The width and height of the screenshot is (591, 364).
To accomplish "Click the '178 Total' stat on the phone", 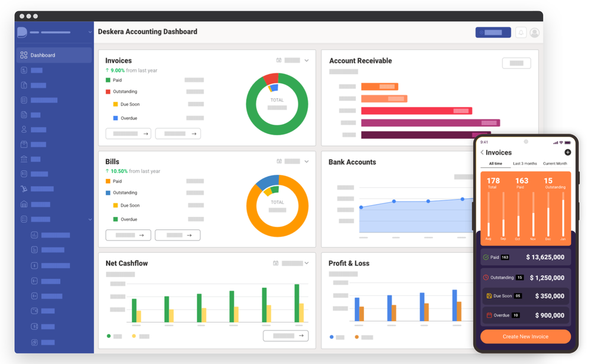I will [493, 183].
